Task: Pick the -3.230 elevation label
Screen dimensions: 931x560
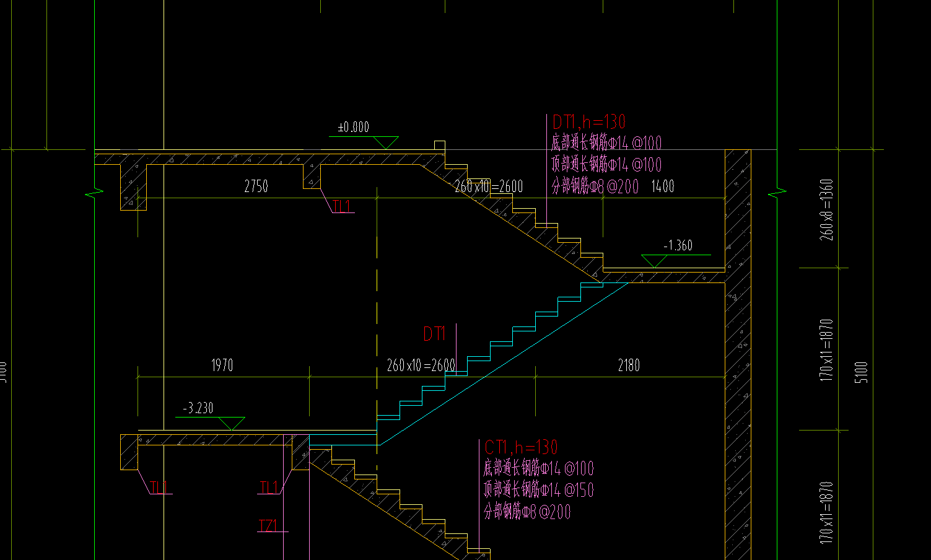Action: click(x=198, y=408)
